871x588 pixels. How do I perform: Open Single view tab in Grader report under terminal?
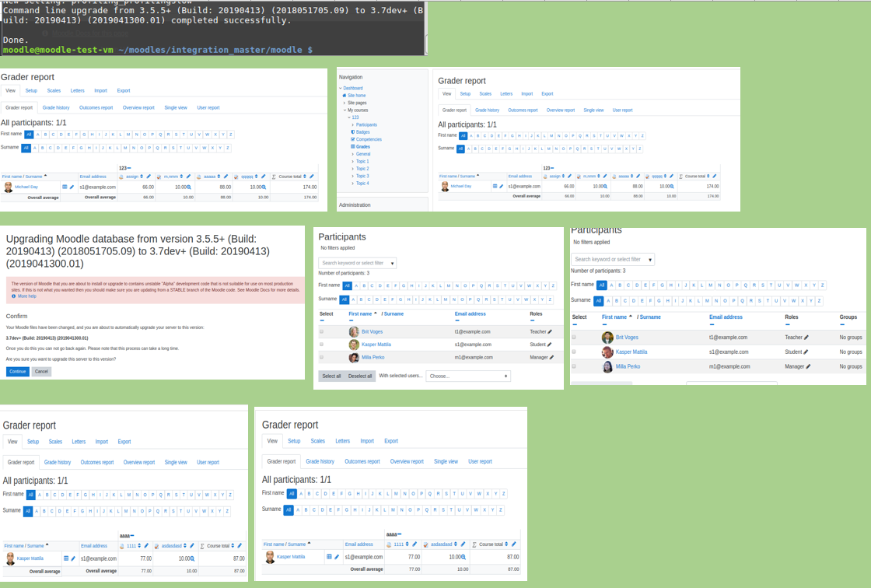point(176,108)
